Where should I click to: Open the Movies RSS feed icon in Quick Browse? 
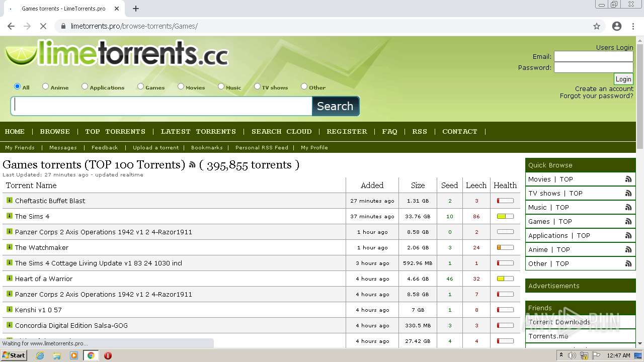click(x=628, y=179)
